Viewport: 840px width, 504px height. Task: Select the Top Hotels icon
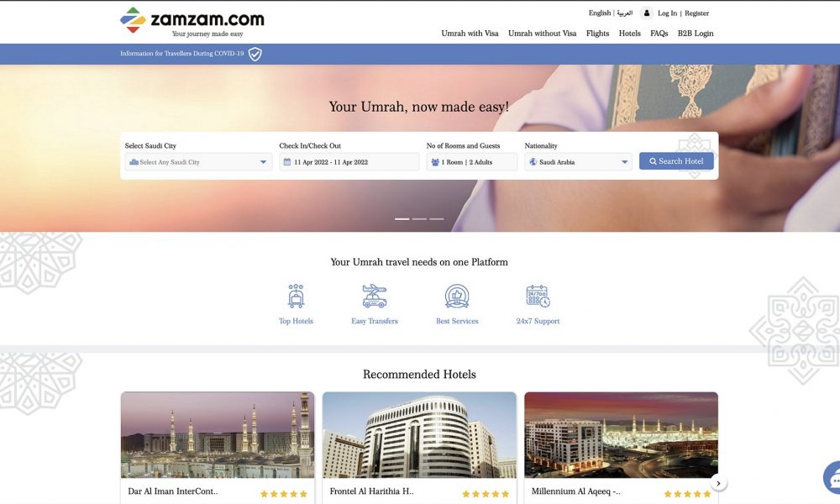click(296, 296)
